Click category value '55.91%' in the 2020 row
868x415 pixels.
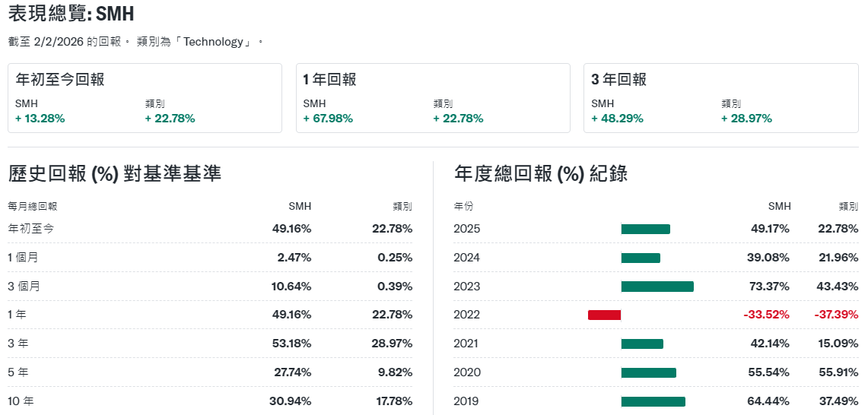point(838,372)
